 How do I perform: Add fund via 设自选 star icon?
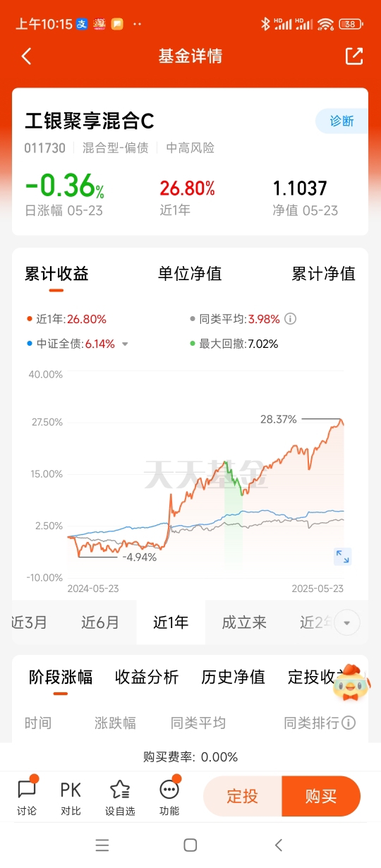(x=120, y=797)
